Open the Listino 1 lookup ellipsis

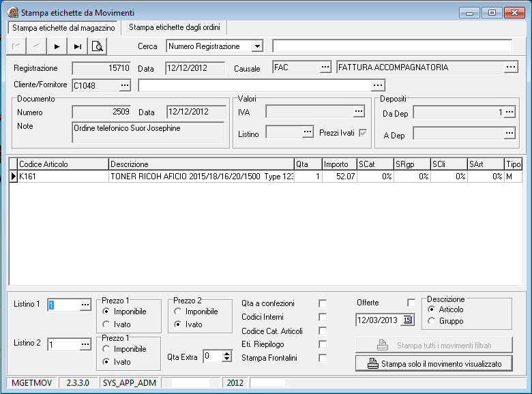click(85, 305)
